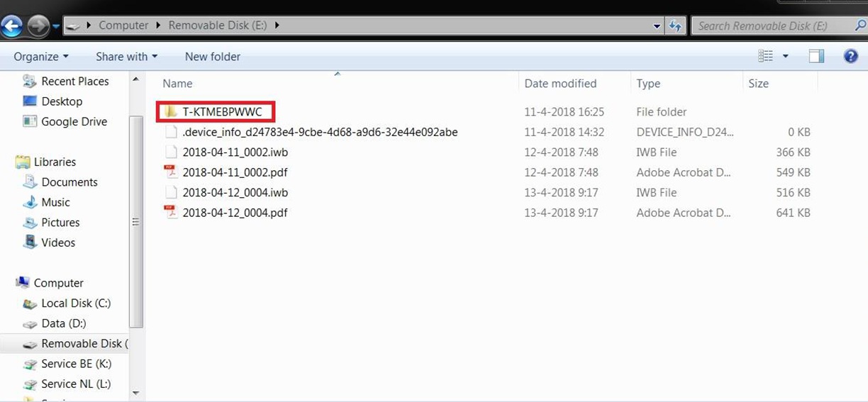Select the .device_info_d24783e4 file icon
Screen dimensions: 868x402
(x=170, y=132)
